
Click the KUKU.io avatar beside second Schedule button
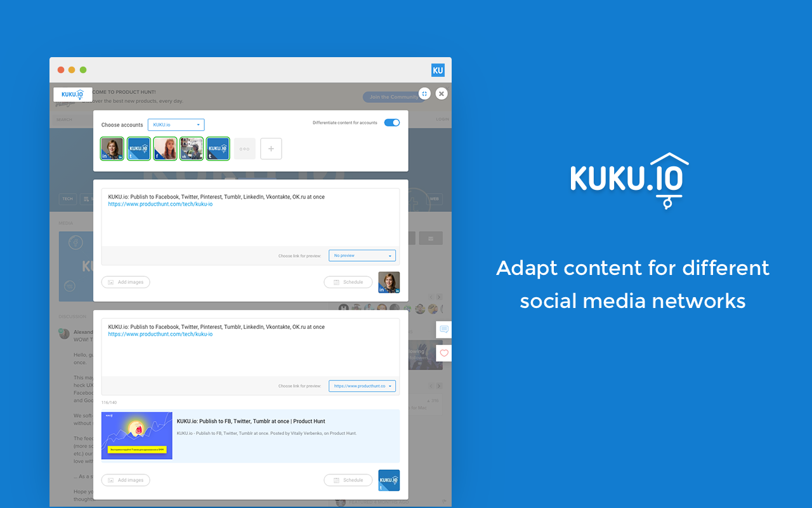(389, 480)
